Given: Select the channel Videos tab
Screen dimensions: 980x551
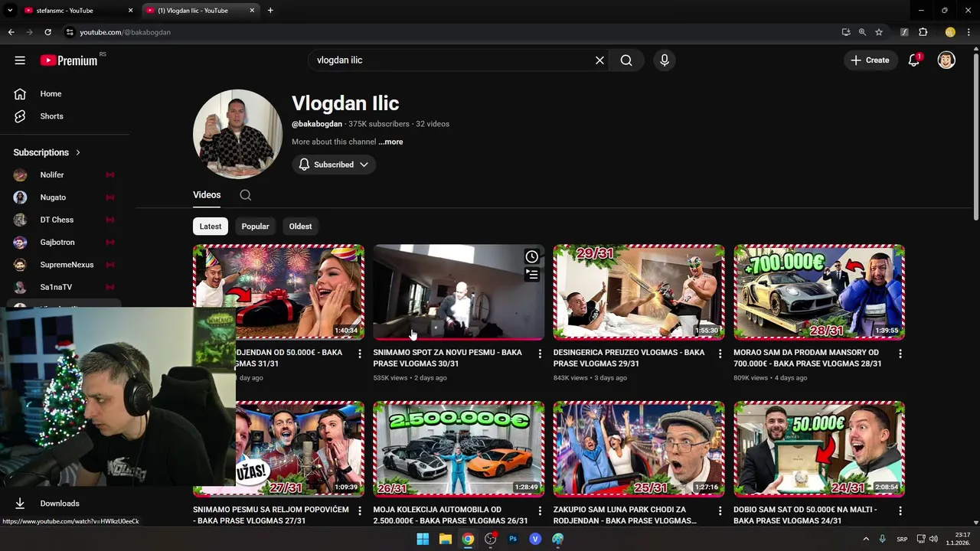Looking at the screenshot, I should pos(207,195).
